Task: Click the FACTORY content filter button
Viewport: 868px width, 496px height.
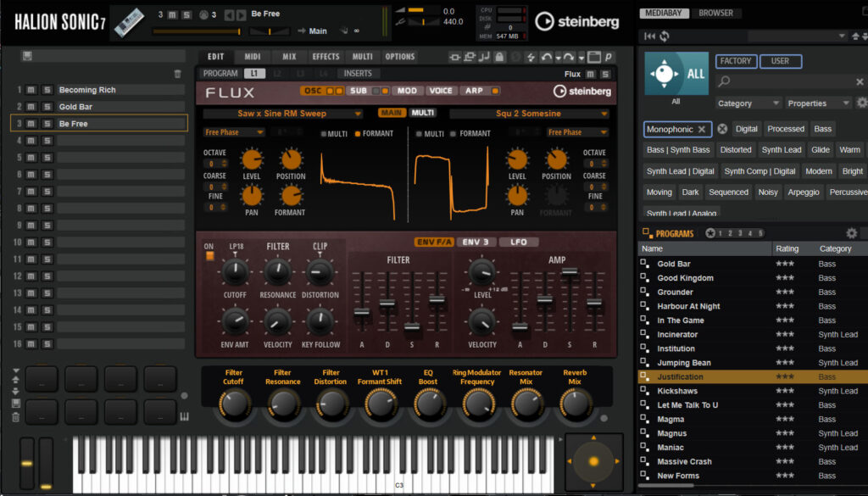Action: coord(736,61)
